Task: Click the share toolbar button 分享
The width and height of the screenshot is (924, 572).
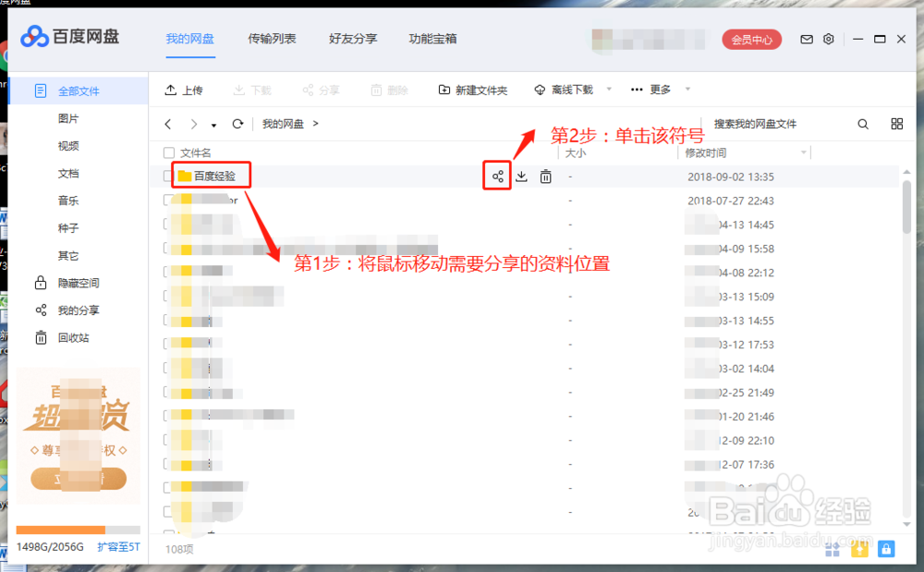Action: (322, 91)
